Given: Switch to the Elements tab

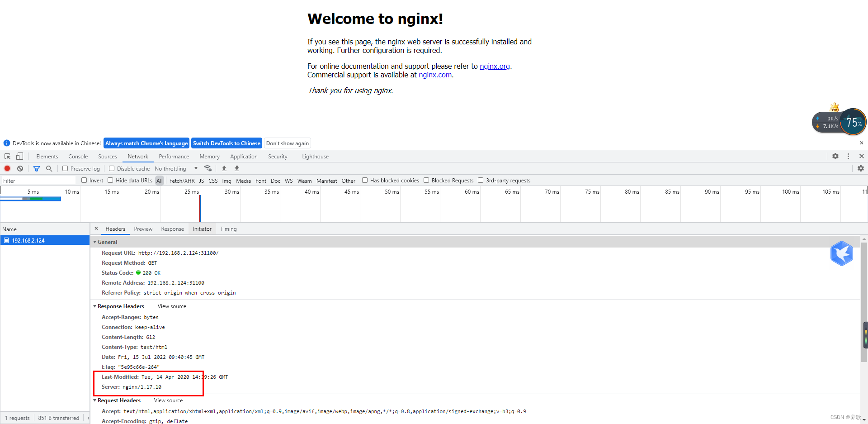Looking at the screenshot, I should tap(47, 157).
